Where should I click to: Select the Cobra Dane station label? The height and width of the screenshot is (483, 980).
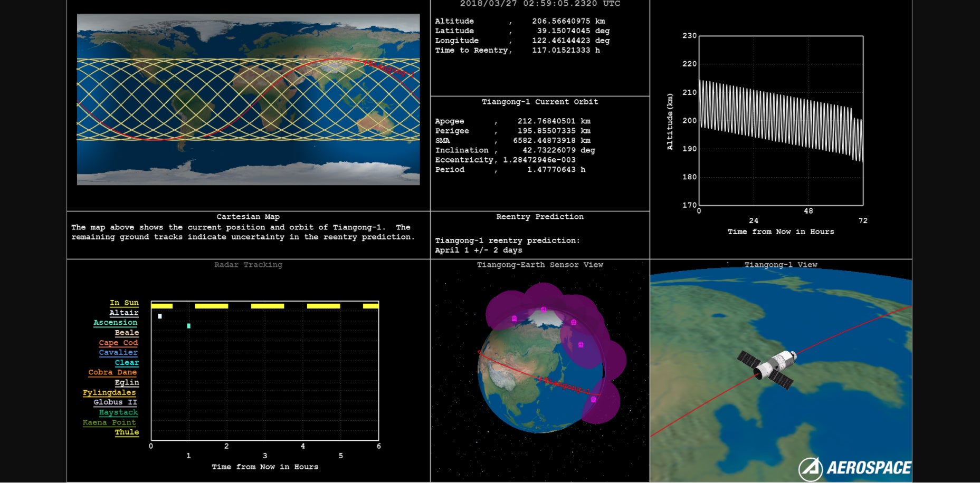pos(112,372)
